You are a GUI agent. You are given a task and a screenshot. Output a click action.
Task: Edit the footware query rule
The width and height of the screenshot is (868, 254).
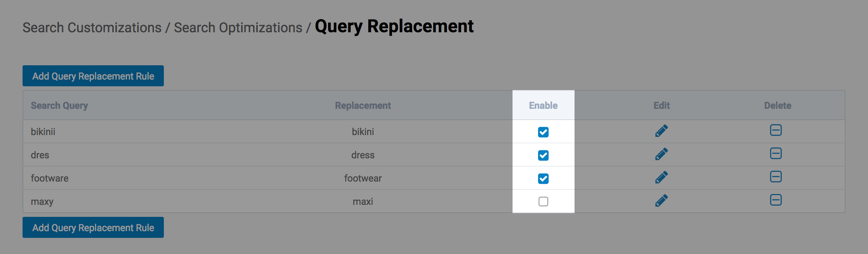coord(661,177)
